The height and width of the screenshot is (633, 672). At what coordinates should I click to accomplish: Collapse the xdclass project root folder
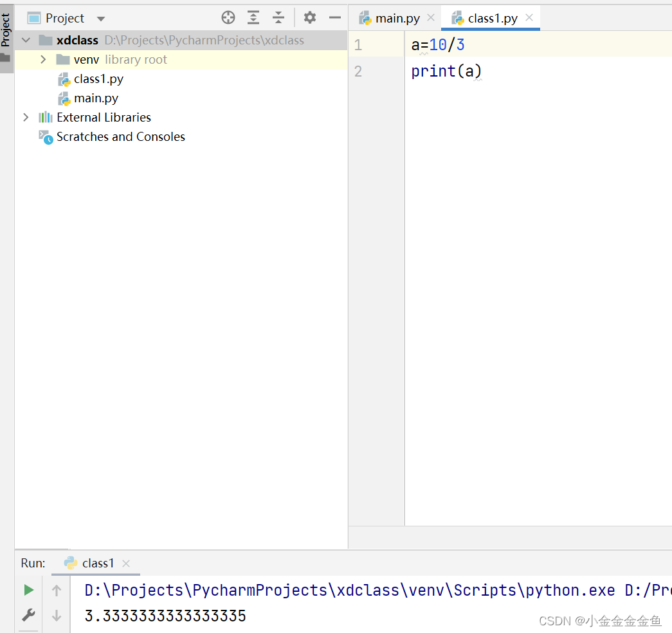pos(26,41)
